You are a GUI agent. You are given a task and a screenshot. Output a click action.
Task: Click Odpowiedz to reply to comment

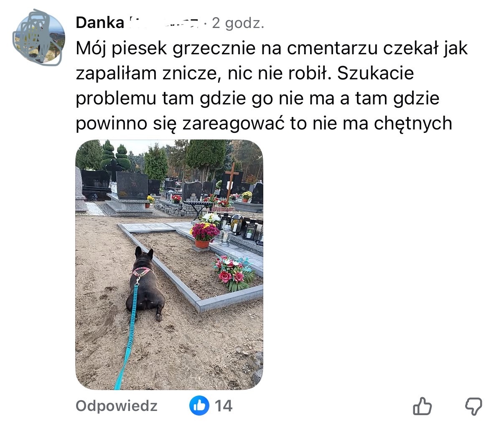click(x=117, y=406)
